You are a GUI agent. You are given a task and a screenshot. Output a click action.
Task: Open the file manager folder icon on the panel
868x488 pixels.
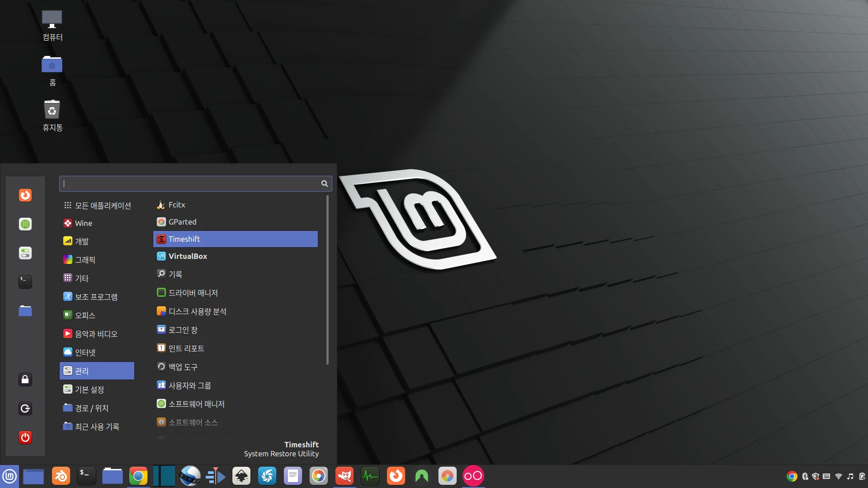(112, 476)
